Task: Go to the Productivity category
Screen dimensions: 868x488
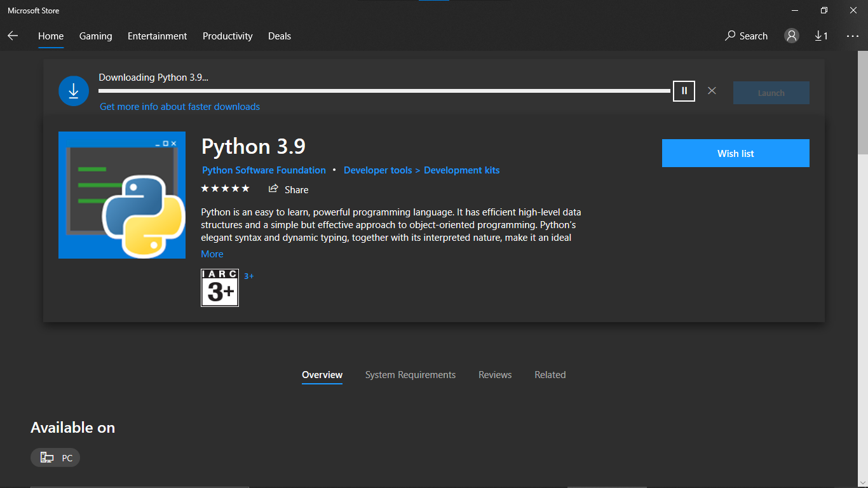Action: coord(227,36)
